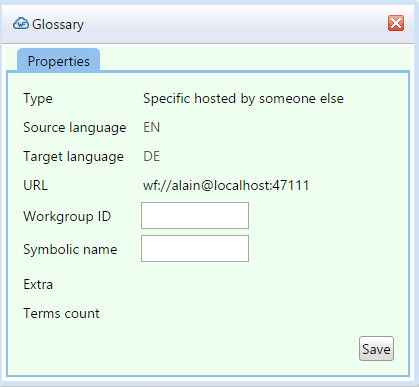This screenshot has width=419, height=387.
Task: Click the 'Specific hosted by someone else' value
Action: (x=243, y=98)
